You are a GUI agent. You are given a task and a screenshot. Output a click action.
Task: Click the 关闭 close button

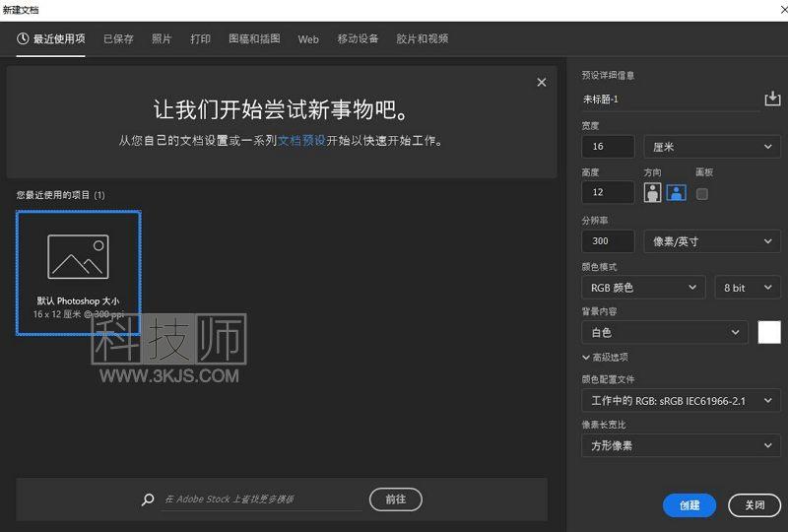coord(755,505)
